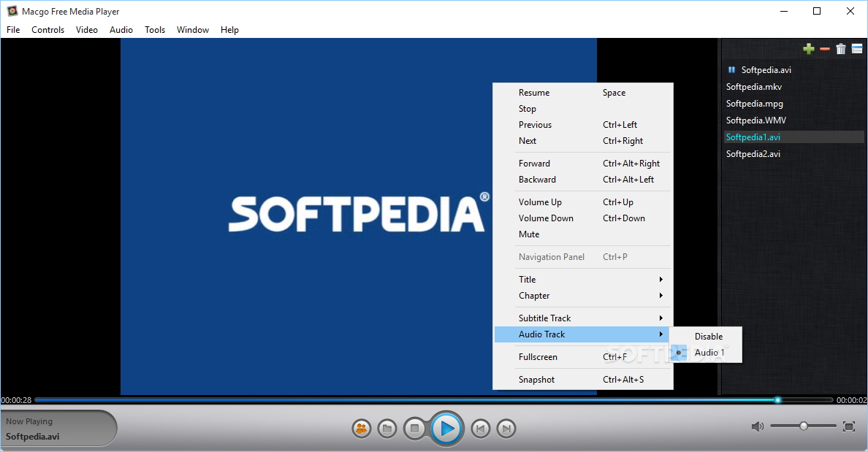Choose Forward in context menu

pos(583,164)
